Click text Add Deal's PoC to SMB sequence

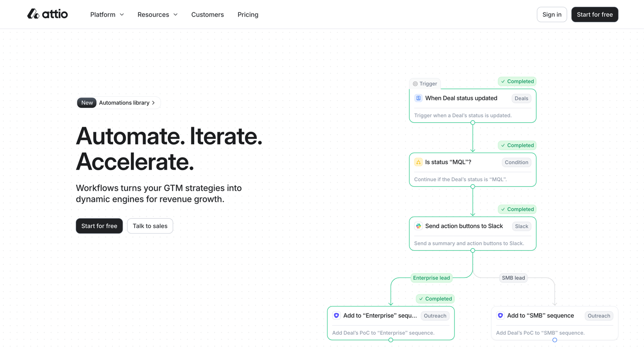540,333
